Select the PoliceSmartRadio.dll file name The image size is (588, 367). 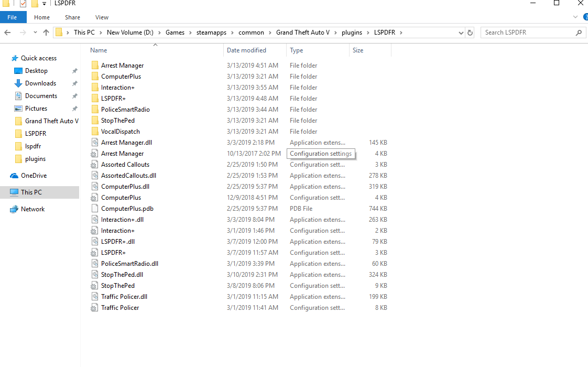click(130, 264)
